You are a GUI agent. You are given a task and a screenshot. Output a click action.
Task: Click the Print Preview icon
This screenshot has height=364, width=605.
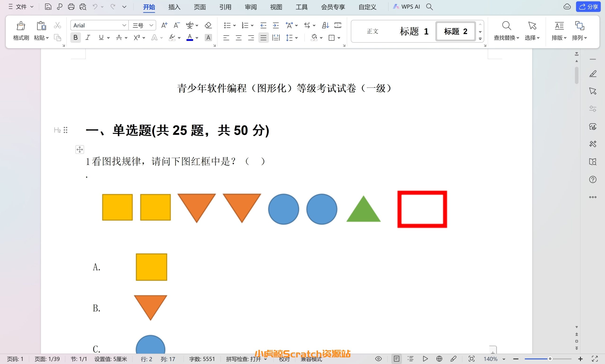click(83, 7)
